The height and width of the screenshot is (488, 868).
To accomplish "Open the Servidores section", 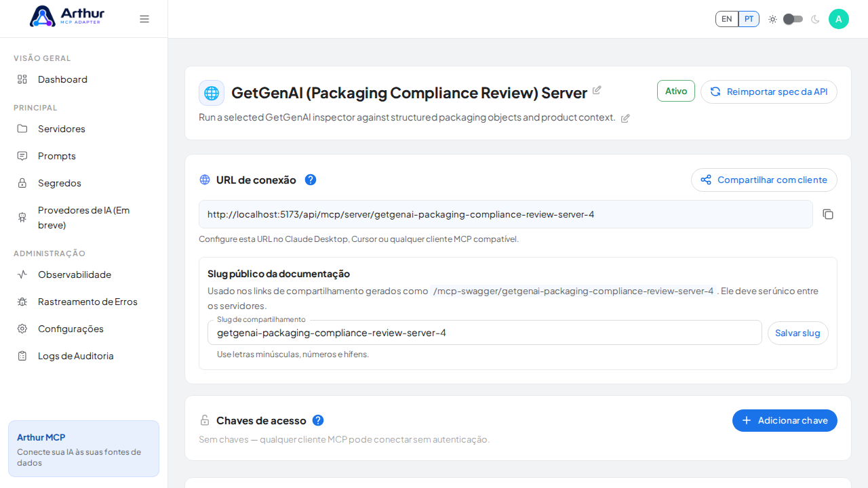I will coord(83,129).
